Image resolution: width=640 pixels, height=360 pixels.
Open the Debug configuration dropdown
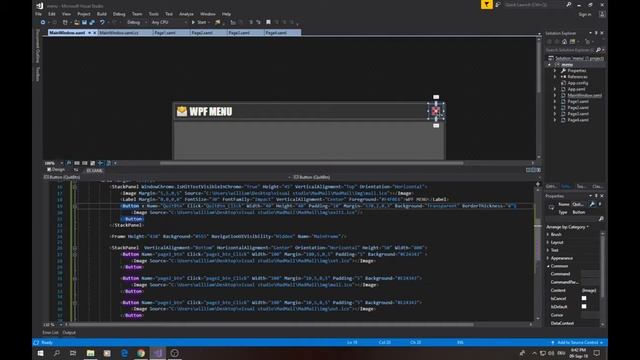tap(136, 22)
